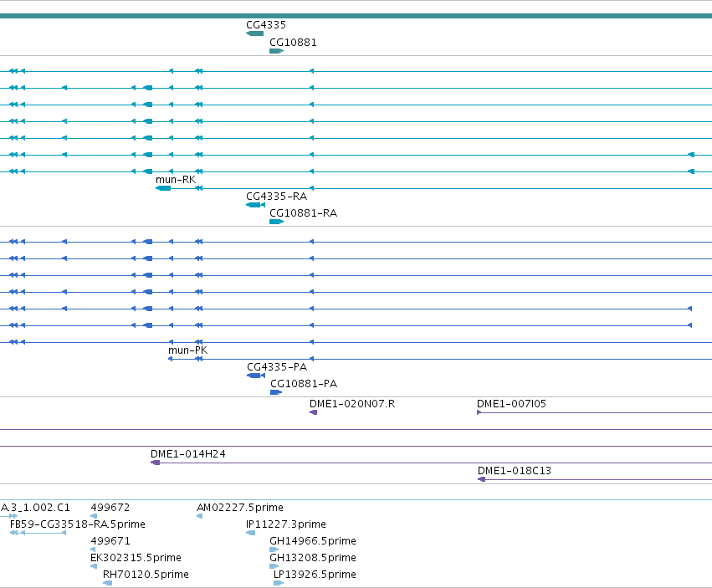Click the DME1-014H24 label

tap(188, 453)
